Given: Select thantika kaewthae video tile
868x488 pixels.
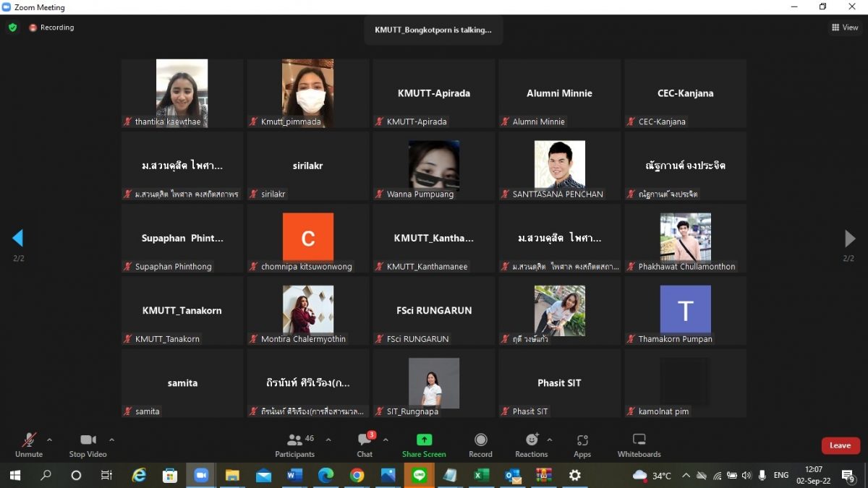Looking at the screenshot, I should (182, 93).
